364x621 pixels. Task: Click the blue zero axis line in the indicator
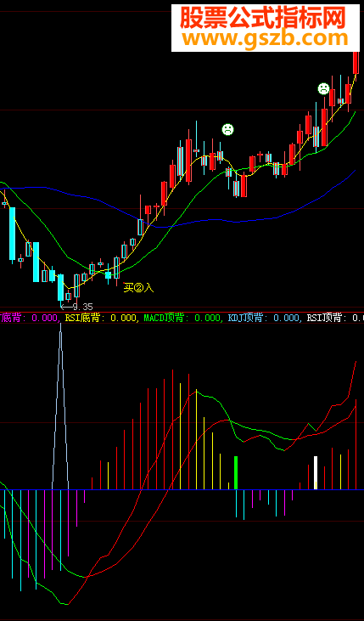click(182, 490)
